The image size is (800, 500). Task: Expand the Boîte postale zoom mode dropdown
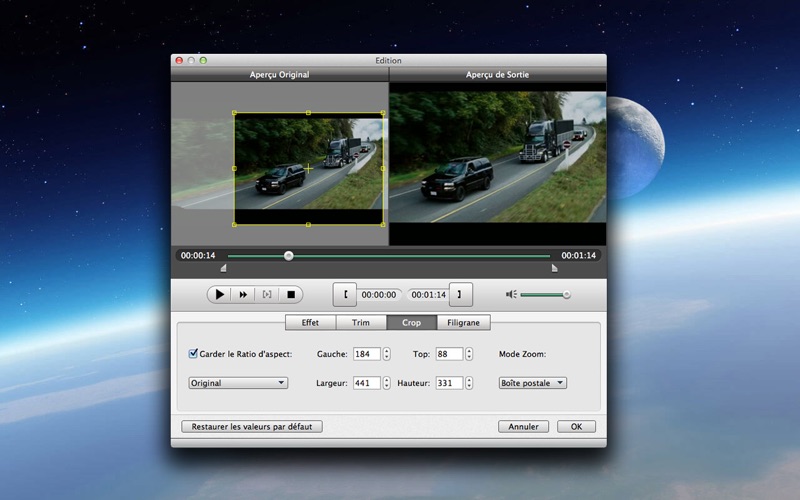(532, 382)
